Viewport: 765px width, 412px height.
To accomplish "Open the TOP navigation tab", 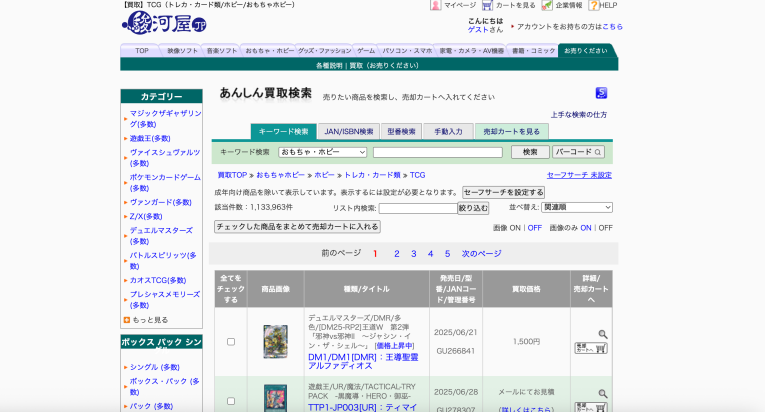I will pyautogui.click(x=141, y=51).
